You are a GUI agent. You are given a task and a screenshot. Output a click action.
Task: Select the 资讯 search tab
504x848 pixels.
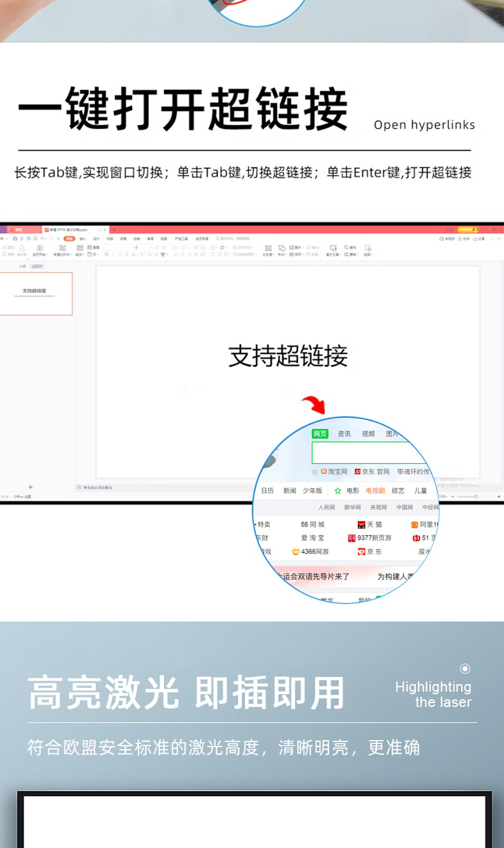(x=344, y=434)
